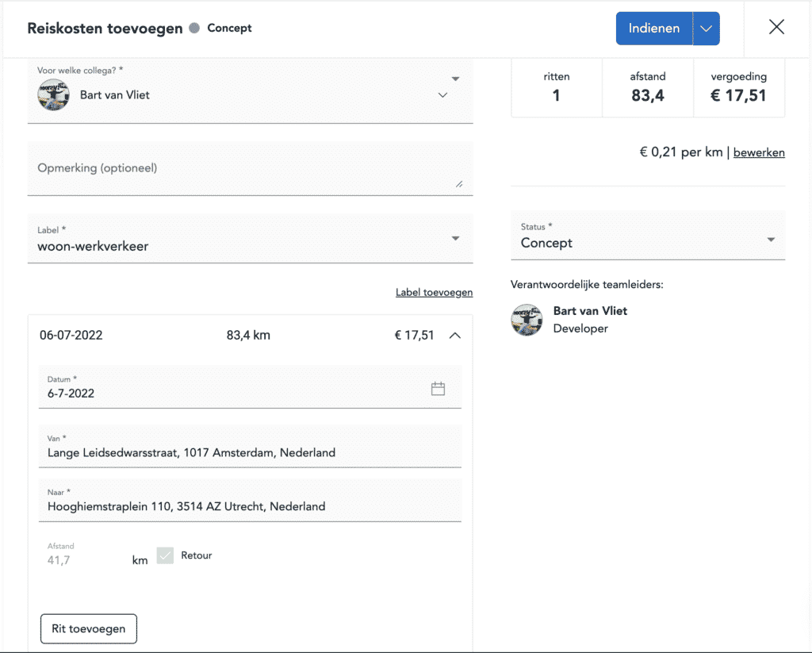Toggle the Retour checkbox

coord(165,556)
